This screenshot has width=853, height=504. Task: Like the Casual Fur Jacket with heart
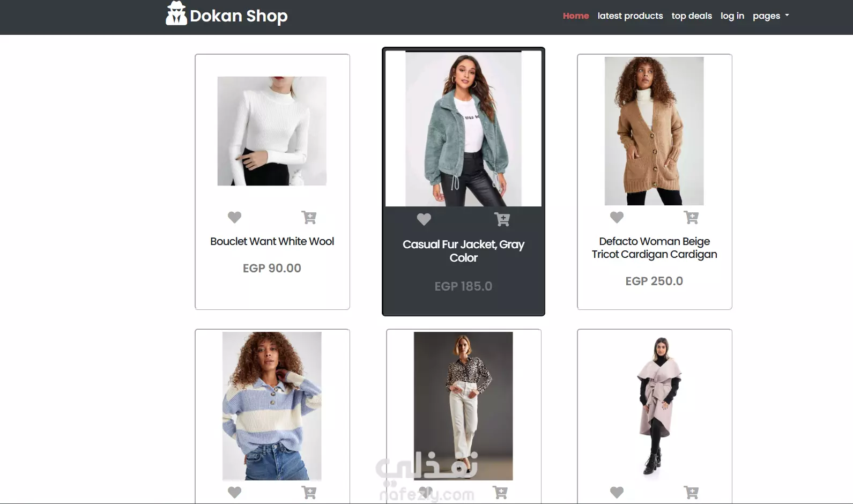(x=424, y=219)
